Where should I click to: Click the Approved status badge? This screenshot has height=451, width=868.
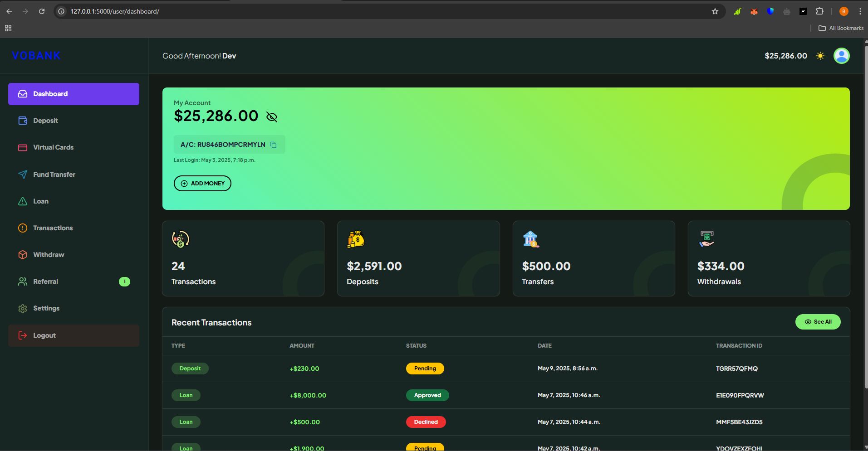[x=427, y=395]
